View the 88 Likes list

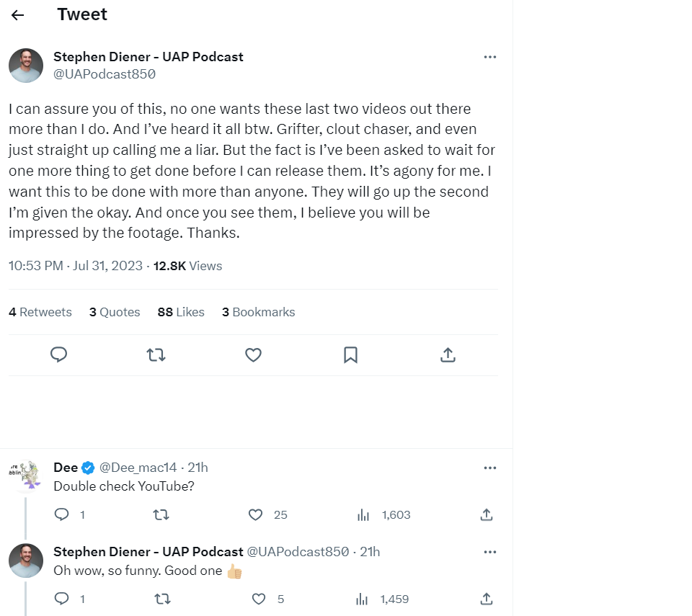pyautogui.click(x=181, y=312)
